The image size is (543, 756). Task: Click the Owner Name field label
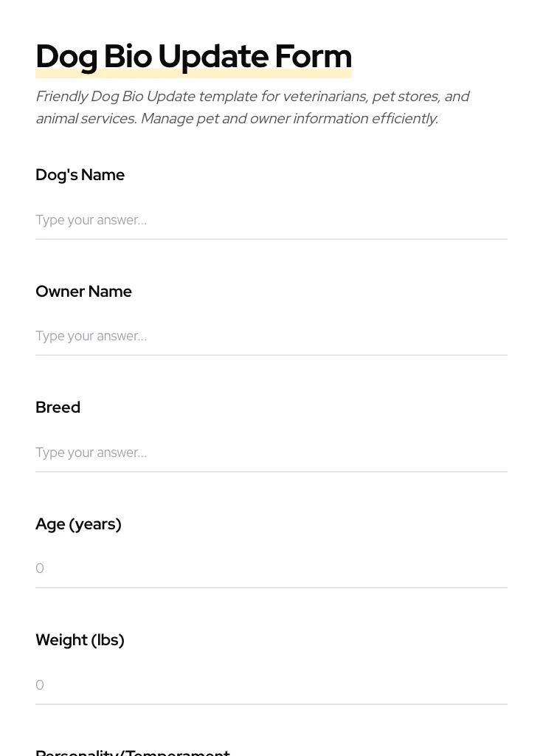[x=83, y=292]
